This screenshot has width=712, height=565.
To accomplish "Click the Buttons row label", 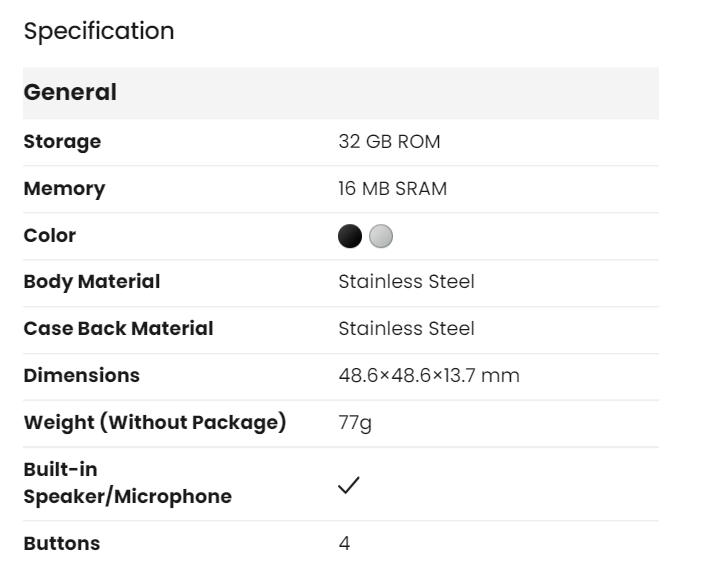I will tap(62, 544).
